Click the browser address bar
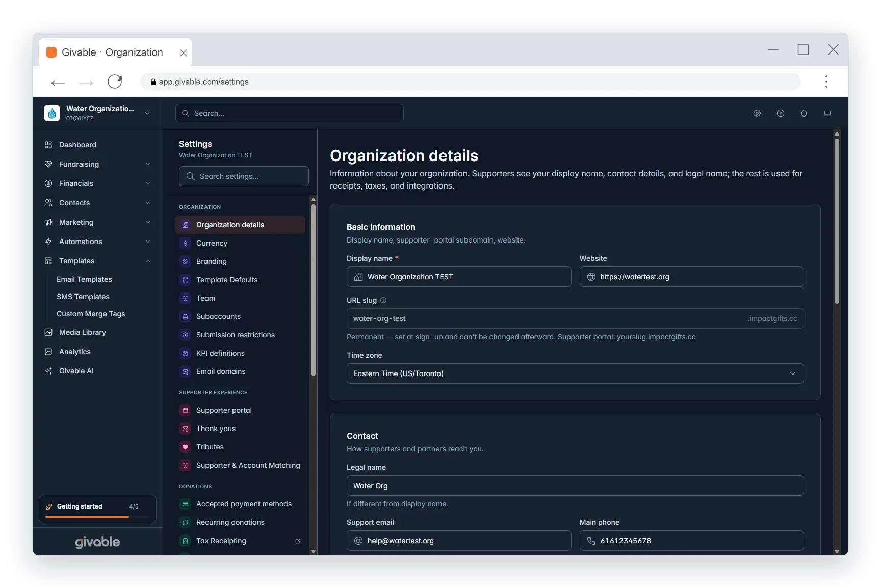The image size is (881, 588). click(470, 82)
